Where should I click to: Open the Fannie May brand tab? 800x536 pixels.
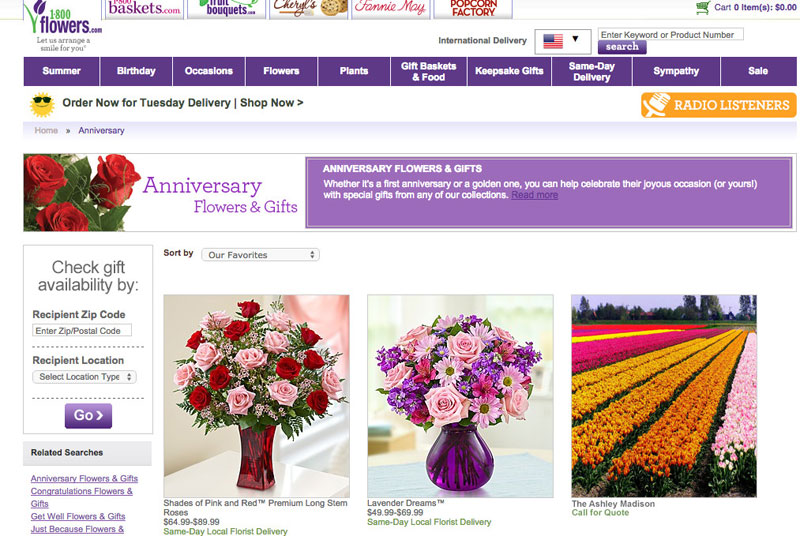pyautogui.click(x=389, y=9)
